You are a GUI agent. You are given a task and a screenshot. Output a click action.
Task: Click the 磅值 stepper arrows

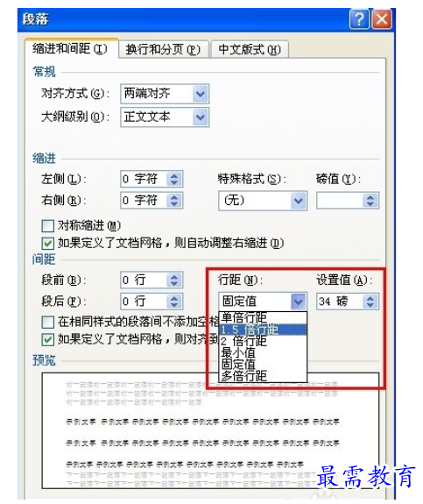(370, 201)
